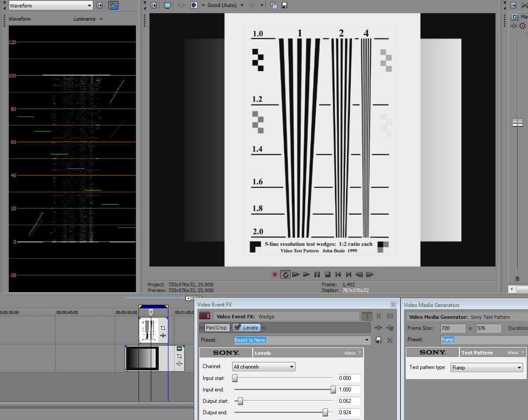Click the Plug-In Chain button in Video Event FX
The image size is (528, 420).
[378, 328]
